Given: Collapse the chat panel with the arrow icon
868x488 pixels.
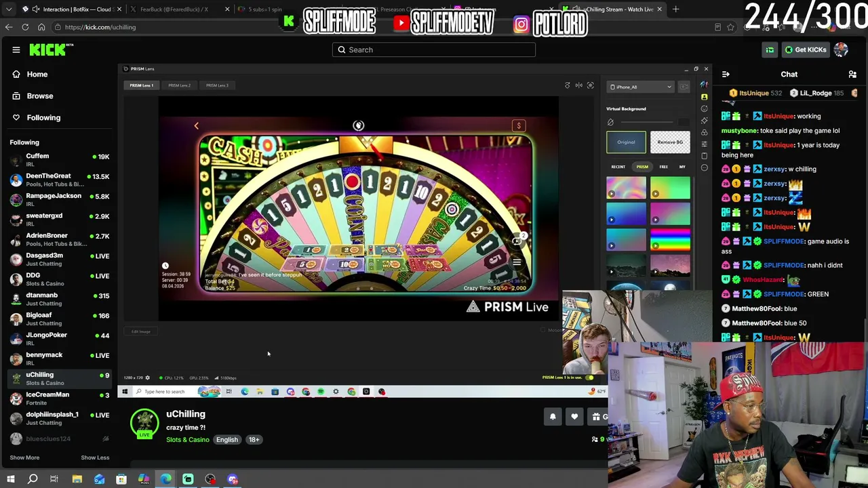Looking at the screenshot, I should click(x=726, y=74).
